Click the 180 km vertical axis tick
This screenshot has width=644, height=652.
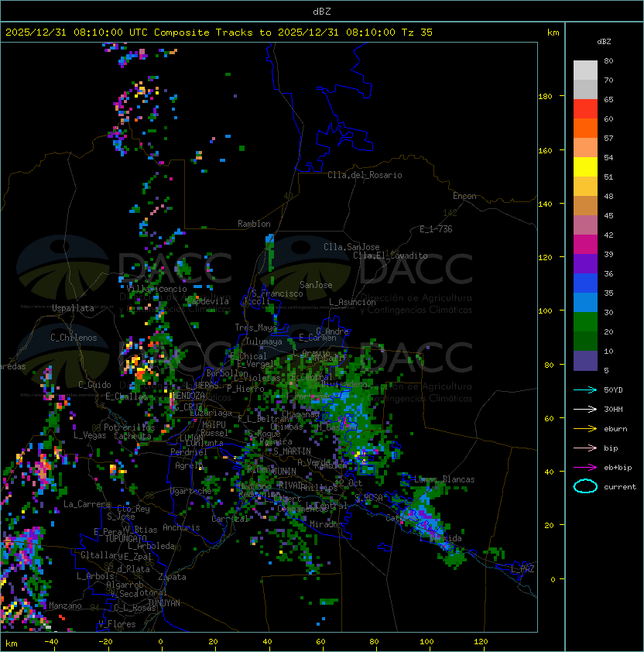[x=545, y=97]
